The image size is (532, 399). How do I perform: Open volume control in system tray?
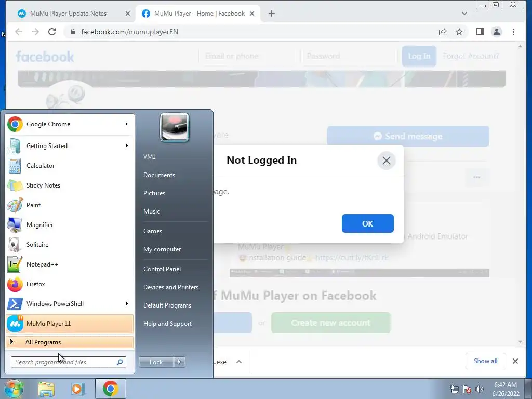480,389
